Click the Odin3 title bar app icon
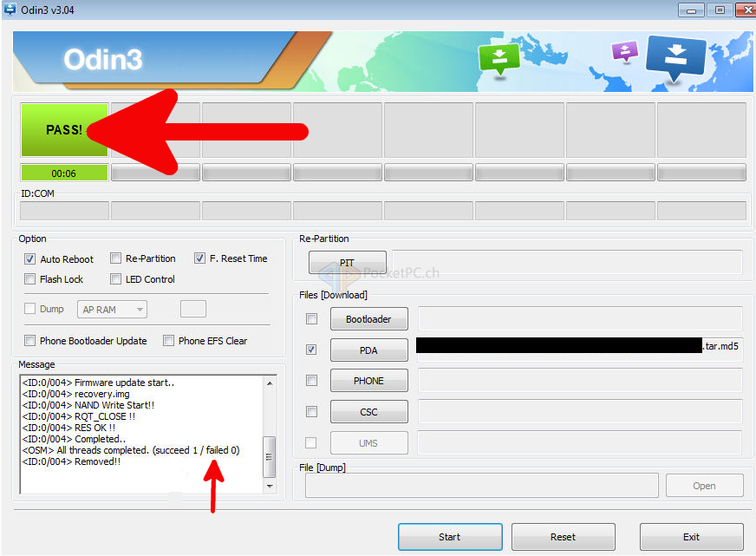Image resolution: width=756 pixels, height=556 pixels. (10, 9)
